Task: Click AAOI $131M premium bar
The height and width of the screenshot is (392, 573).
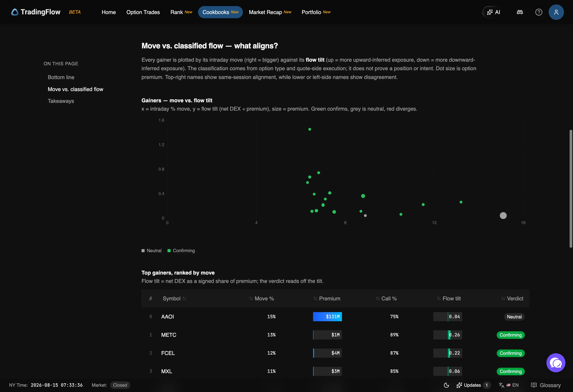Action: click(x=327, y=316)
